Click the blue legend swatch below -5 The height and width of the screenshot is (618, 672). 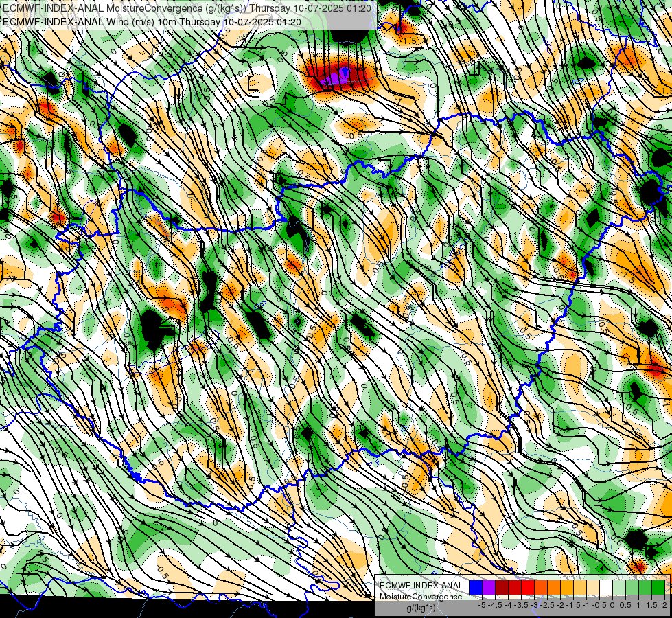pos(476,588)
